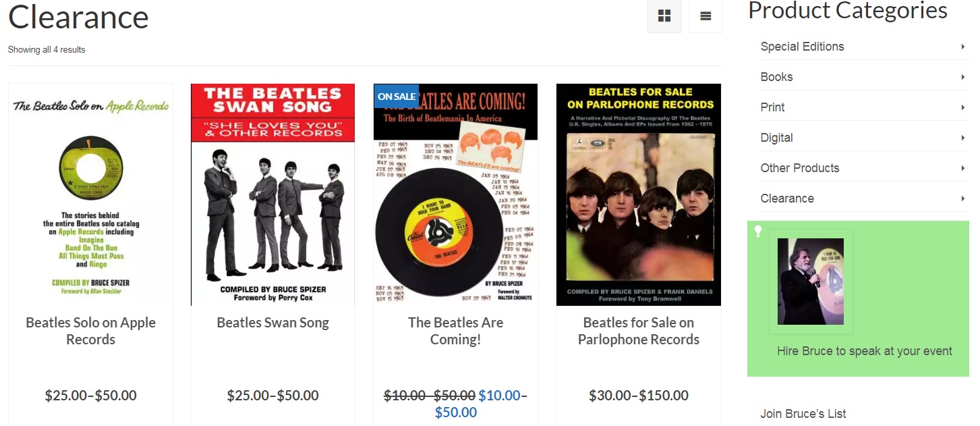
Task: Expand the Special Editions category arrow
Action: tap(963, 47)
